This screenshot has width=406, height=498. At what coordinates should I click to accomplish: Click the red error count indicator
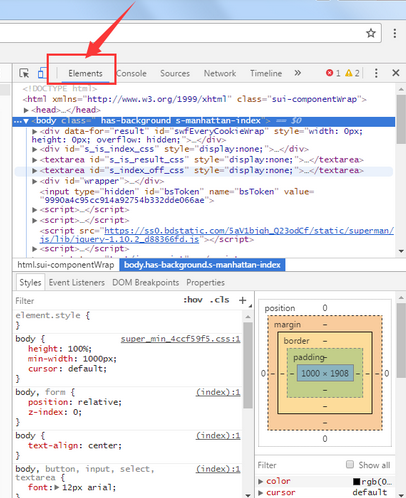pyautogui.click(x=333, y=73)
